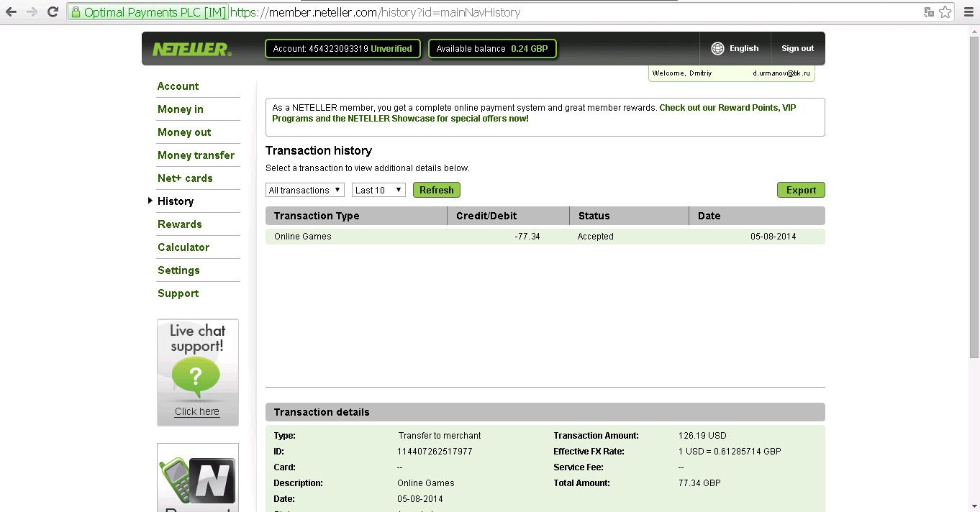Sign out of the account

point(797,48)
